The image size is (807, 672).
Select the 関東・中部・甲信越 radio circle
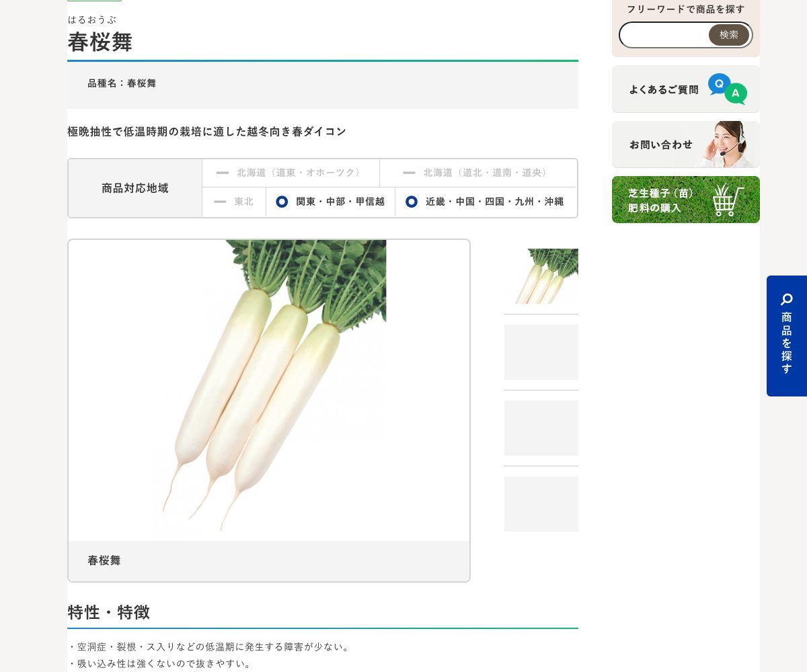(282, 202)
